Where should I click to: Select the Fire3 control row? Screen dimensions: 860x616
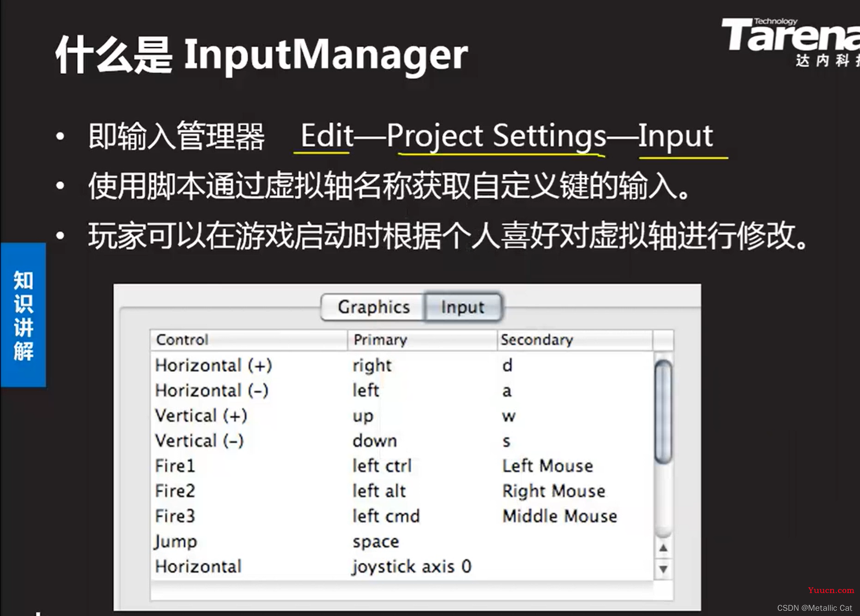402,516
